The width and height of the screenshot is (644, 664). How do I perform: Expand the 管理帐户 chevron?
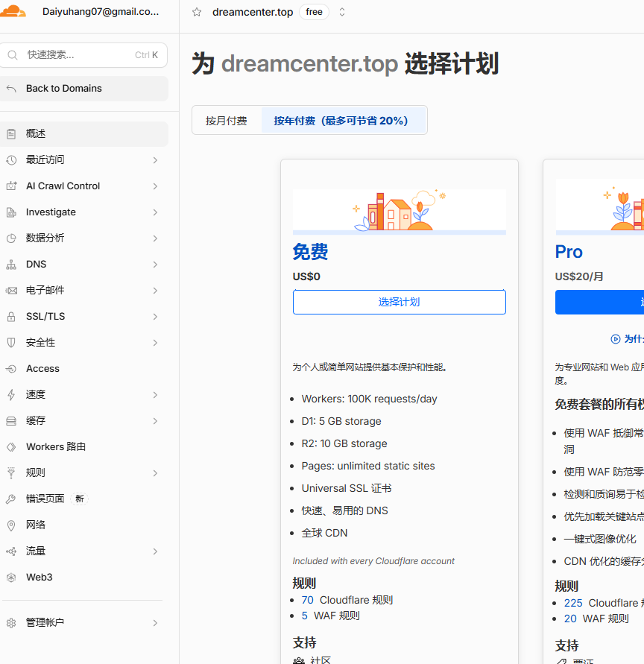(155, 623)
